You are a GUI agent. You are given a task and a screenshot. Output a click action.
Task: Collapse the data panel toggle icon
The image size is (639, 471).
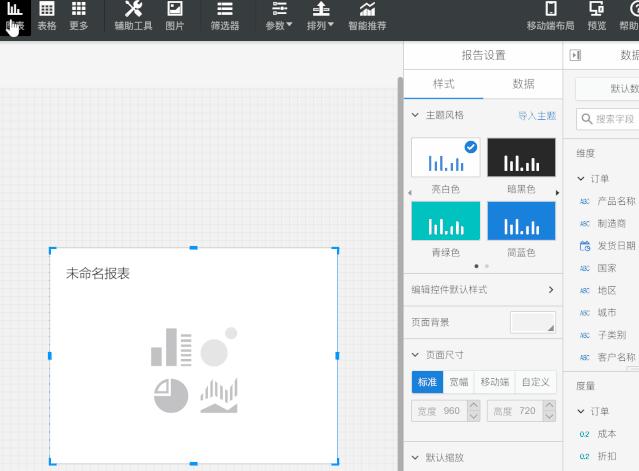pos(575,55)
